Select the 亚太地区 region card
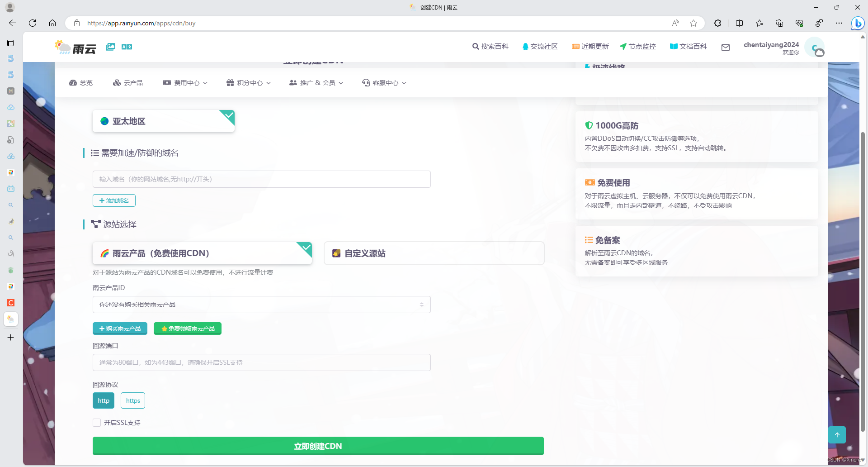The width and height of the screenshot is (868, 467). 164,121
